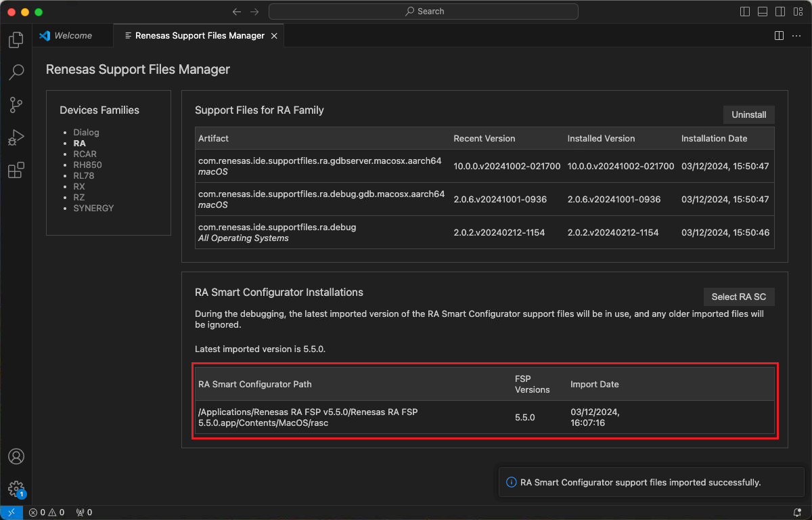Open the Extensions view
The image size is (812, 520).
[16, 170]
